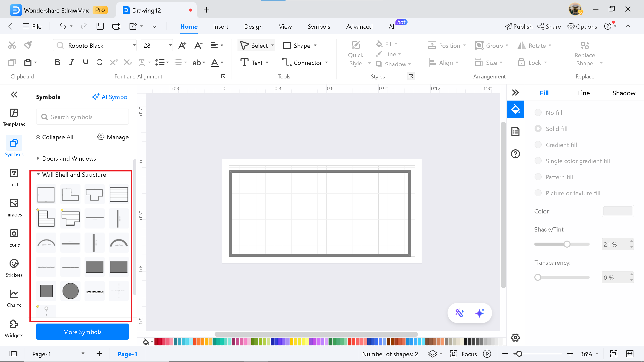Click the Publish button
Viewport: 644px width, 362px height.
coord(518,26)
